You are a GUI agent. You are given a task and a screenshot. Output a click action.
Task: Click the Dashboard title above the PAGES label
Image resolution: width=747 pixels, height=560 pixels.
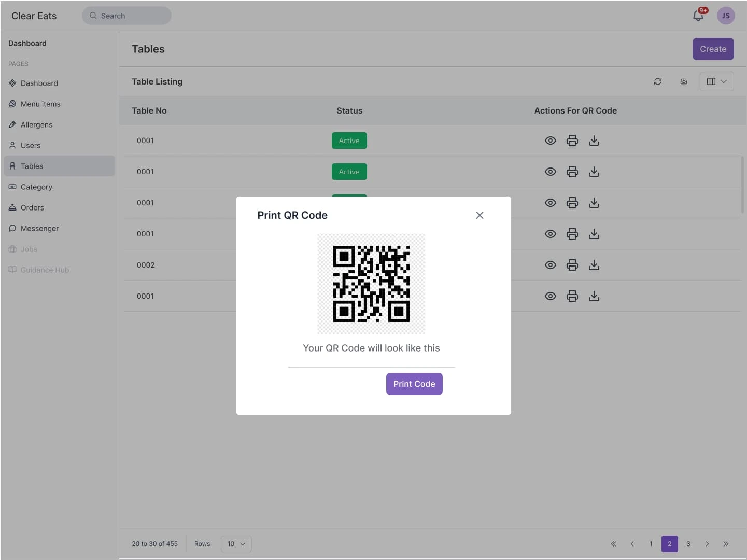(27, 44)
